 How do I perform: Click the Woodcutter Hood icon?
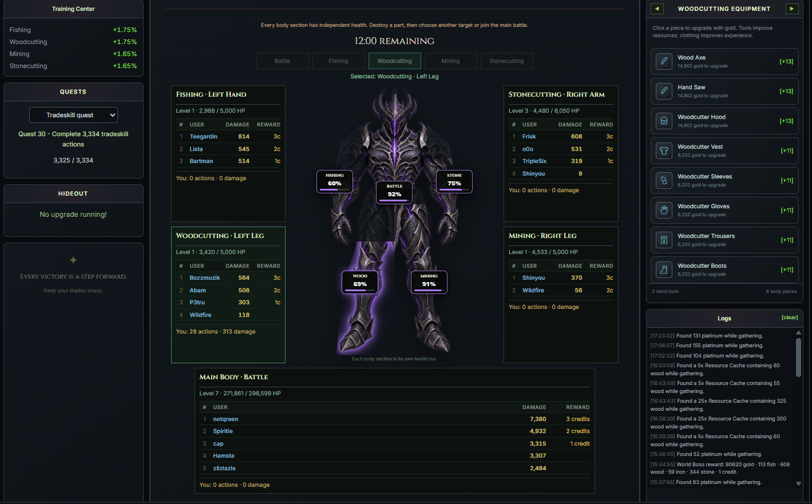point(664,121)
